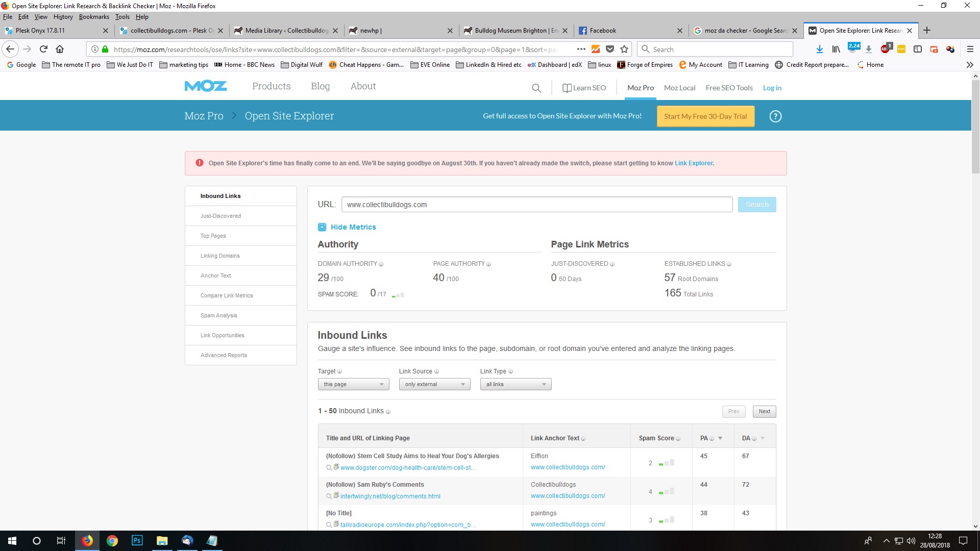Open Firefox library icon
Viewport: 980px width, 551px height.
click(x=836, y=49)
